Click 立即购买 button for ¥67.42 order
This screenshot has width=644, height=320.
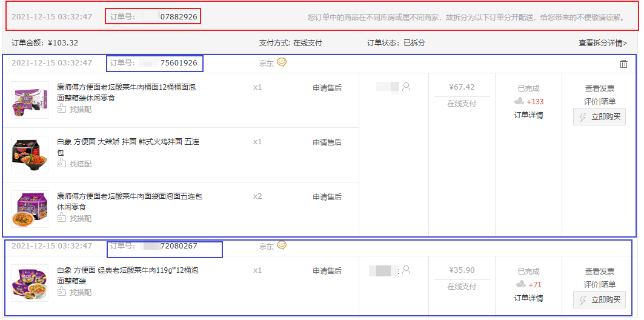tap(599, 116)
